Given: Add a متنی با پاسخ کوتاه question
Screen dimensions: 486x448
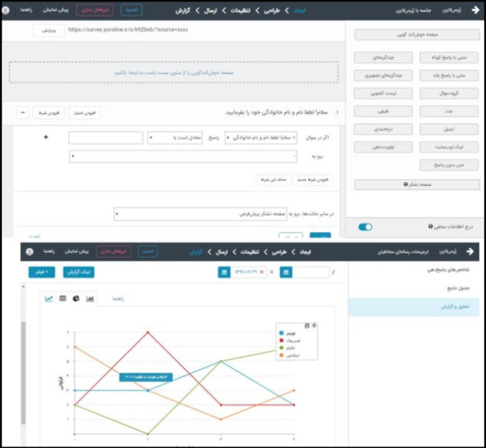Looking at the screenshot, I should pyautogui.click(x=449, y=57).
